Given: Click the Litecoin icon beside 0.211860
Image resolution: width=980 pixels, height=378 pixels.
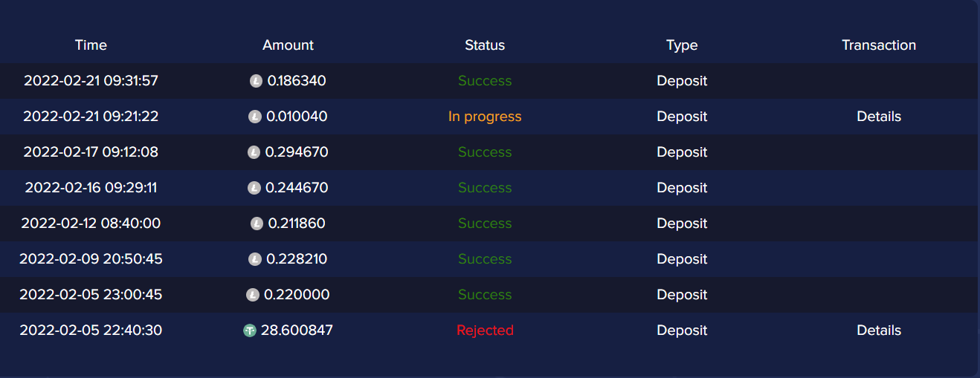Looking at the screenshot, I should click(257, 224).
